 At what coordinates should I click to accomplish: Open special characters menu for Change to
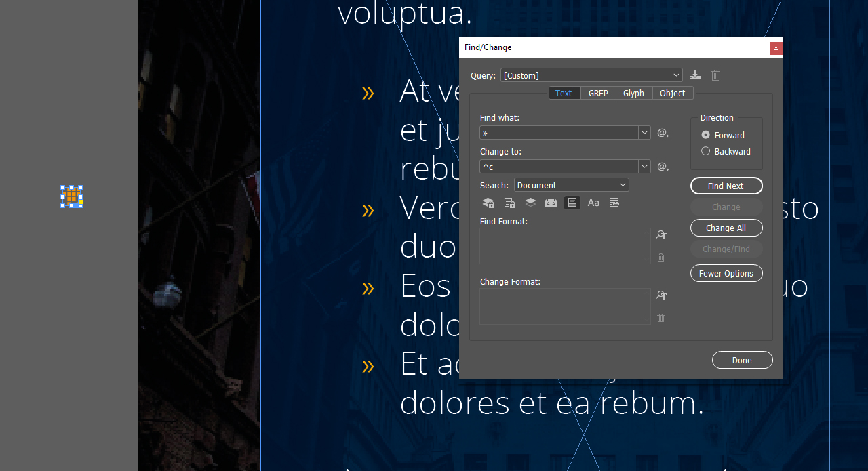coord(663,167)
